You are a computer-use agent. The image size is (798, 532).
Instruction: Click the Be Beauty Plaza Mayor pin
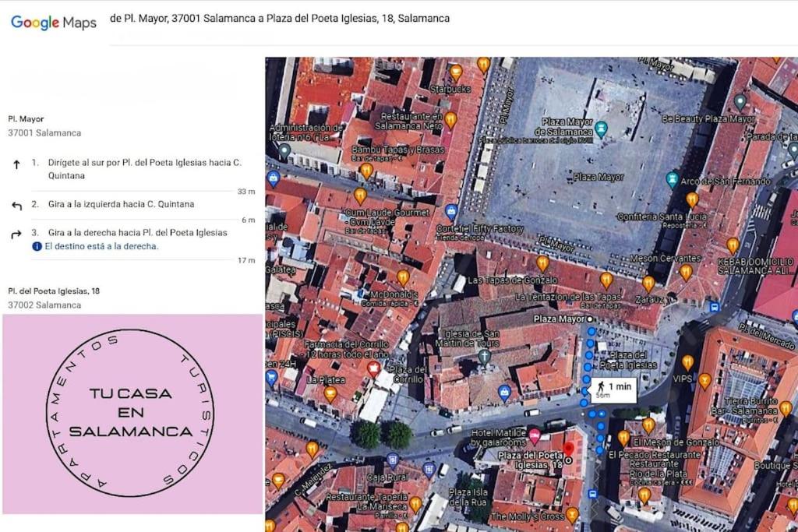pos(740,102)
